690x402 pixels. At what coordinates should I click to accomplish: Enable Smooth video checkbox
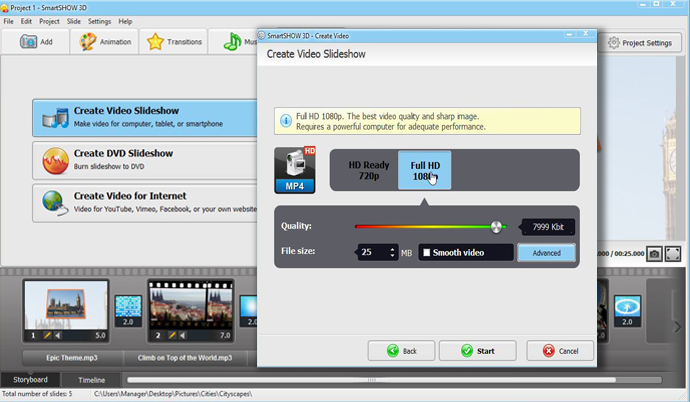tap(426, 252)
